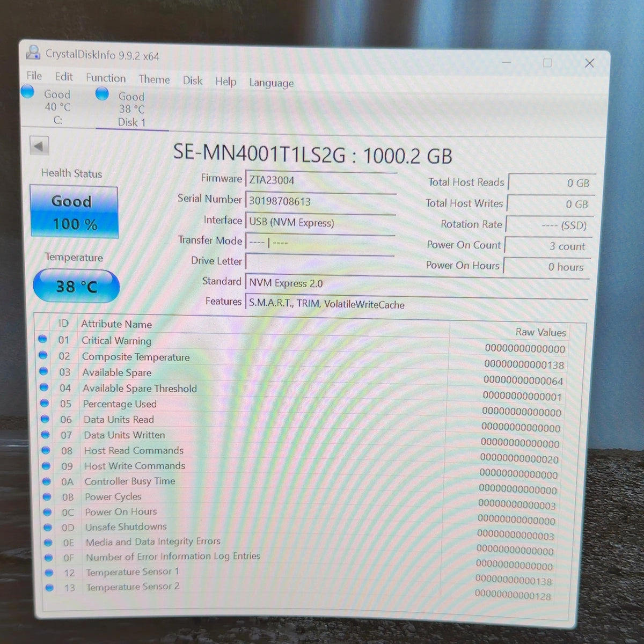Select the Unsafe Shutdowns attribute row
This screenshot has height=644, width=644.
(302, 530)
